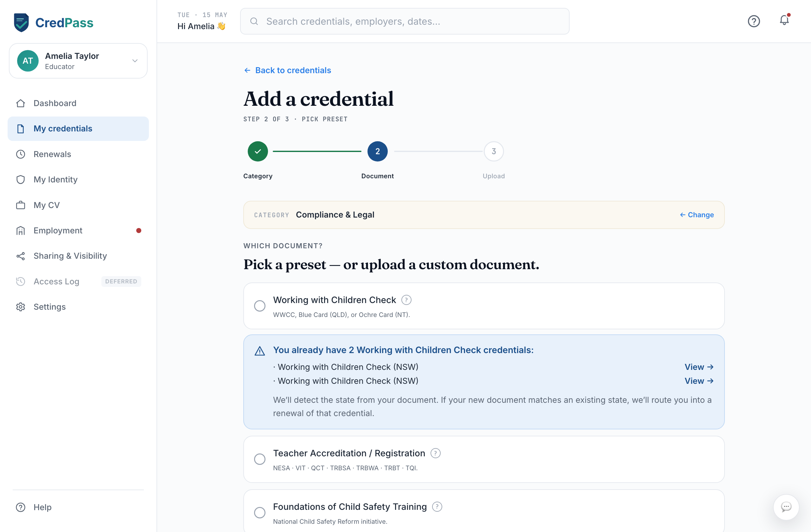Change the Compliance & Legal category

click(697, 215)
